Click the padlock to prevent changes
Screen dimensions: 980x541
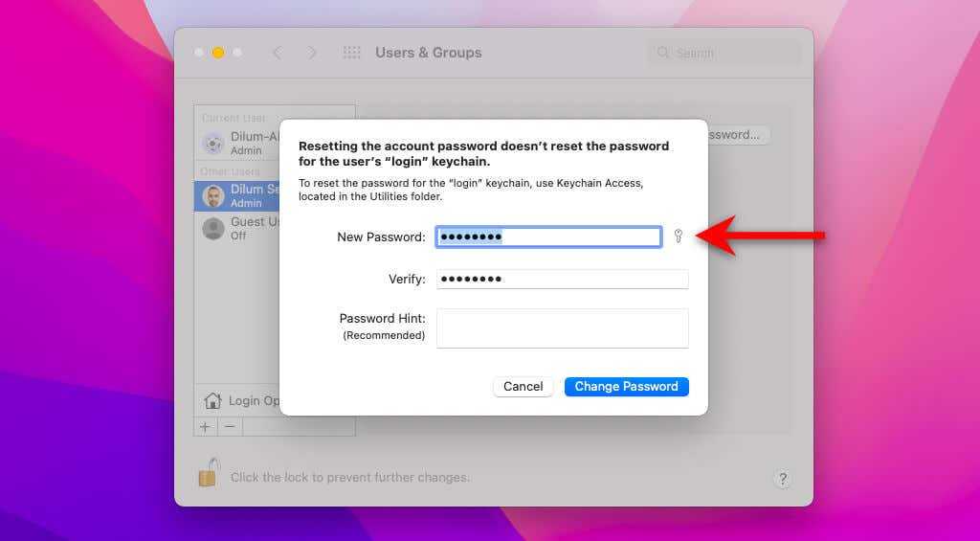point(208,473)
